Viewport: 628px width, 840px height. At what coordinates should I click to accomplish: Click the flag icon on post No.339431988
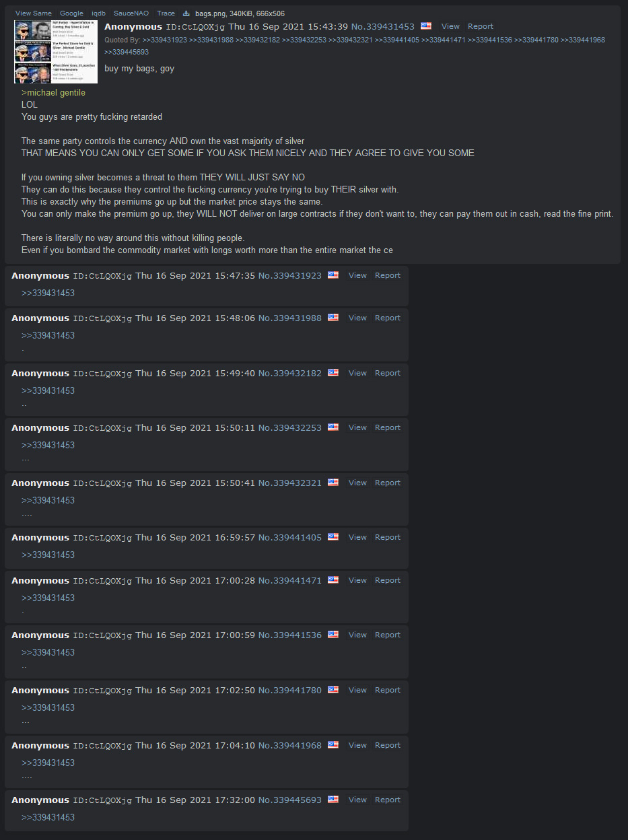tap(333, 317)
